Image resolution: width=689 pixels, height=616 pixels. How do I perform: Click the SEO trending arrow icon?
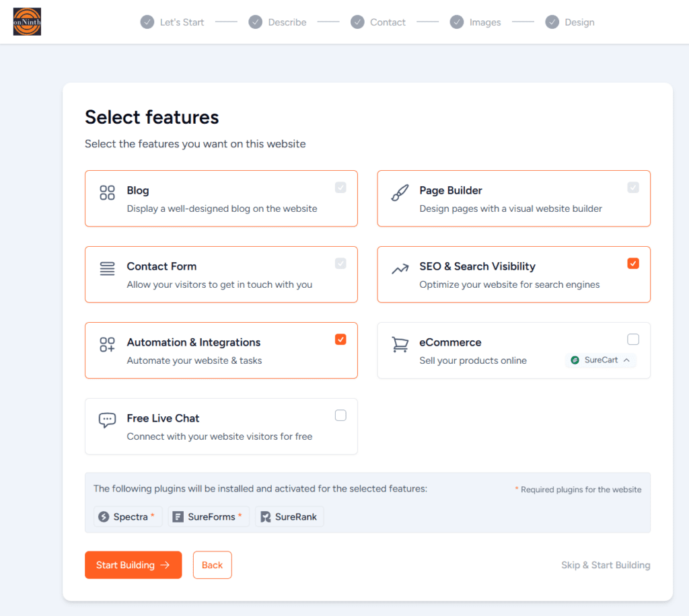click(400, 269)
